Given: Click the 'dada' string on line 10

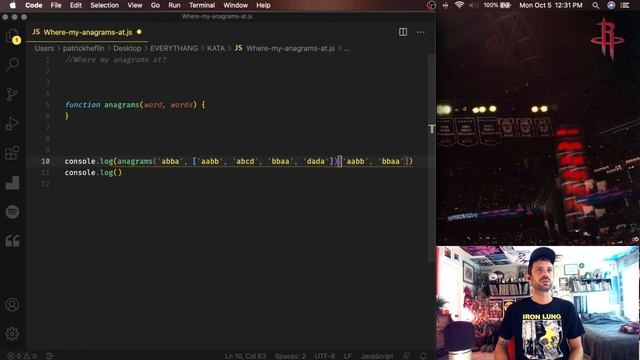Looking at the screenshot, I should (x=316, y=161).
